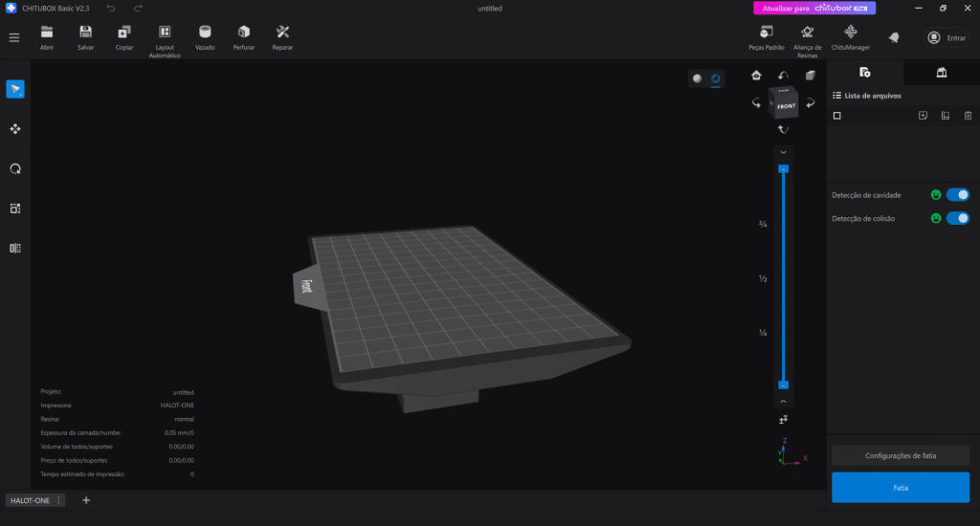Activate the rotate tool in left sidebar
Screen dimensions: 980x526
(x=15, y=168)
